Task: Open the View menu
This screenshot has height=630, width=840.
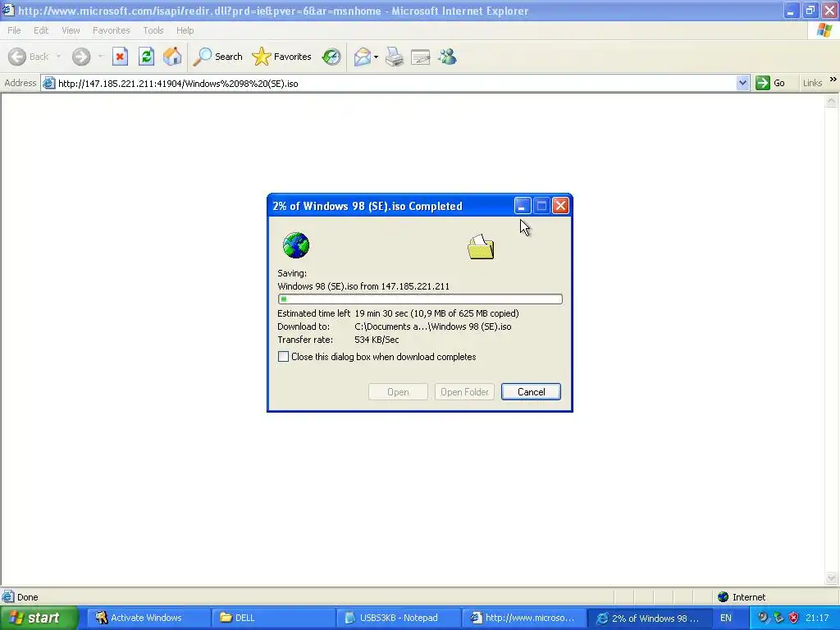Action: [x=71, y=30]
